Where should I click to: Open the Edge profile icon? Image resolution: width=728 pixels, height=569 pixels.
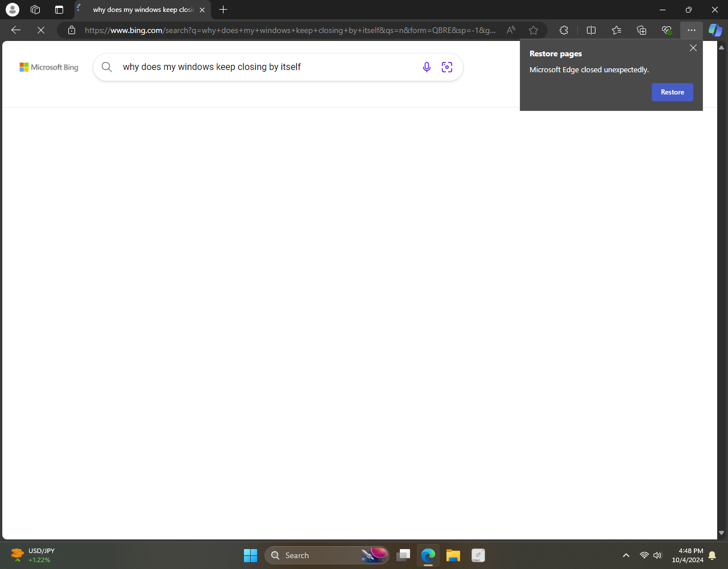pos(12,10)
